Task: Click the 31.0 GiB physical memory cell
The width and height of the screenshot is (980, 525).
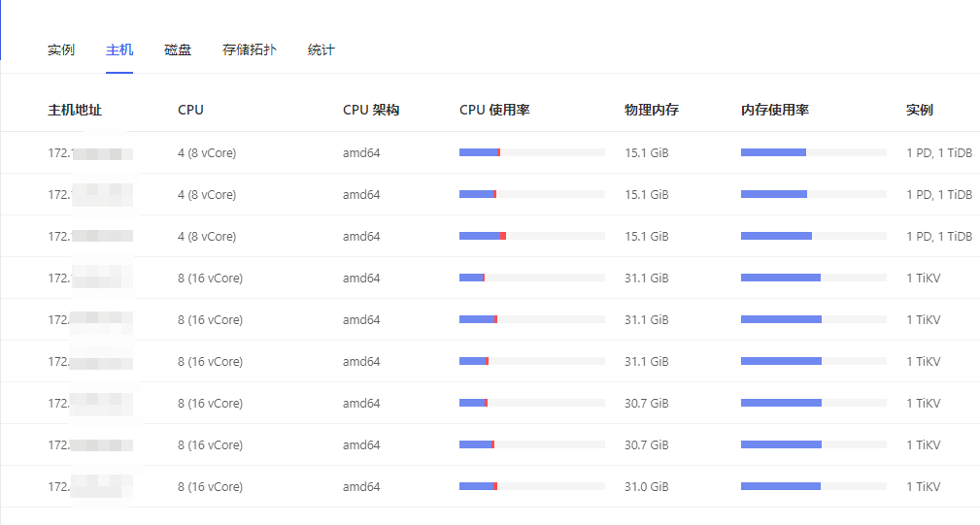Action: point(647,486)
